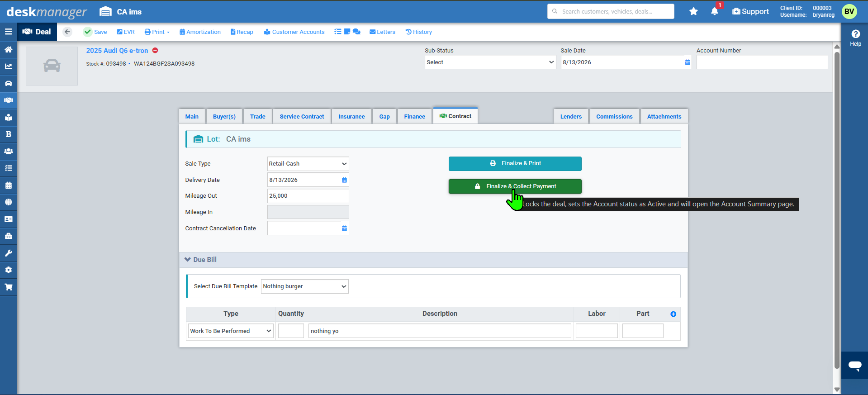Open the Contract Cancellation Date calendar picker

pos(344,228)
